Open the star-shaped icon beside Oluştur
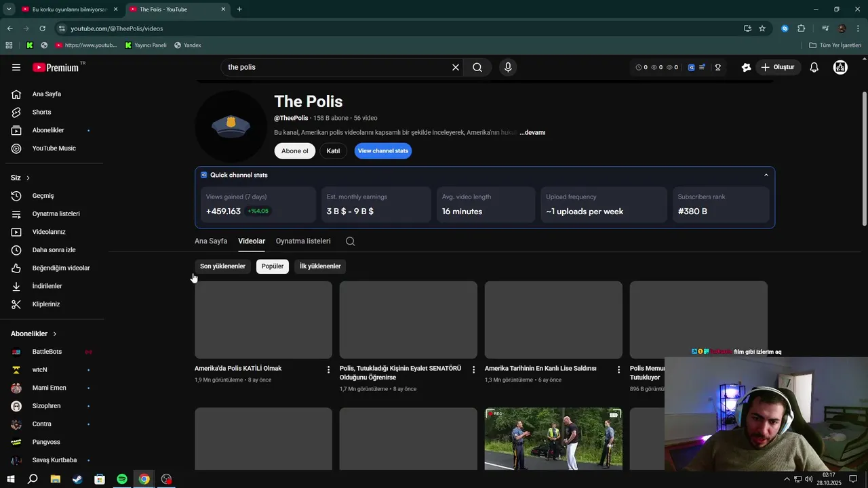The height and width of the screenshot is (488, 868). coord(746,67)
